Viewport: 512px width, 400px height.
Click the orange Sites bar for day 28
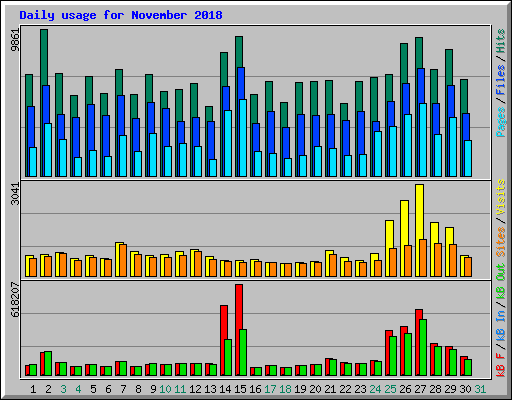[438, 260]
